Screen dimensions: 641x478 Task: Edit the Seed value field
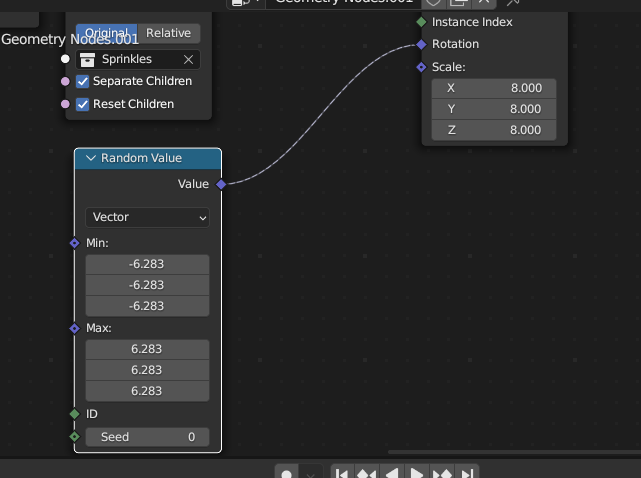pyautogui.click(x=148, y=437)
